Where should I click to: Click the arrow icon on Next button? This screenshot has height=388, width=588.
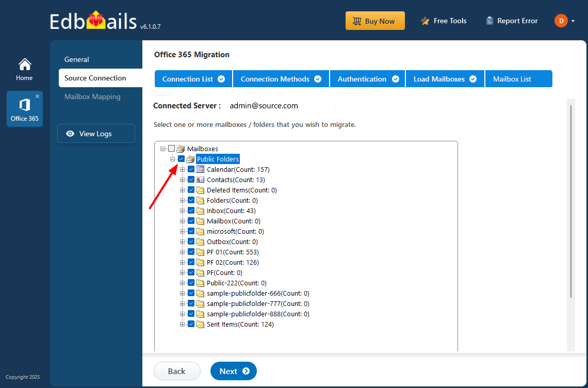pyautogui.click(x=246, y=371)
